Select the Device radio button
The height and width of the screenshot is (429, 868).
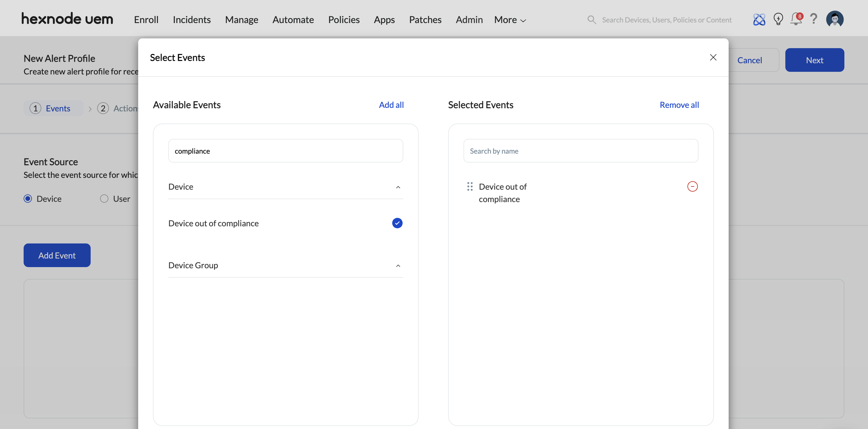28,199
